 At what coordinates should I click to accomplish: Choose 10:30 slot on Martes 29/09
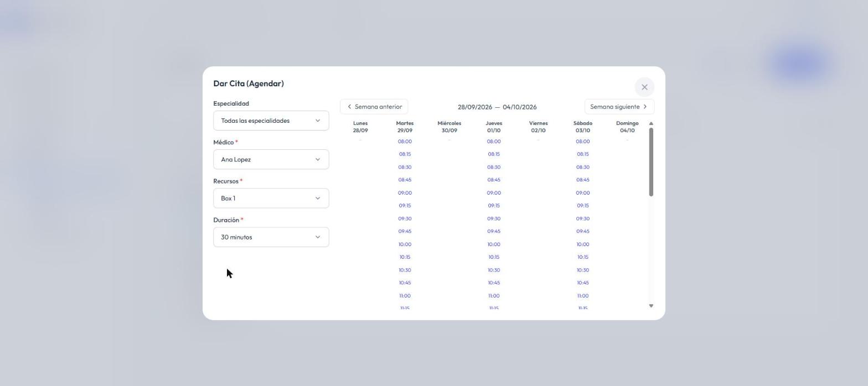click(405, 270)
